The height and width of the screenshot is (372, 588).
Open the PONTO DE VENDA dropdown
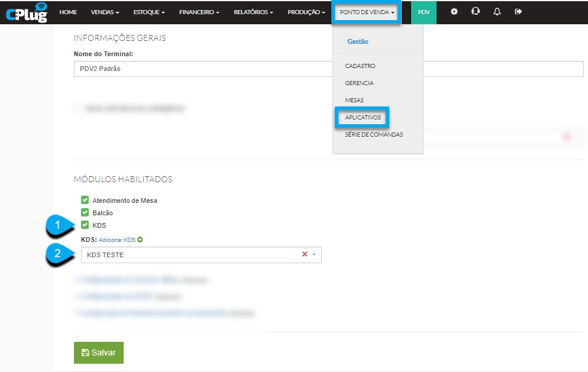[367, 12]
